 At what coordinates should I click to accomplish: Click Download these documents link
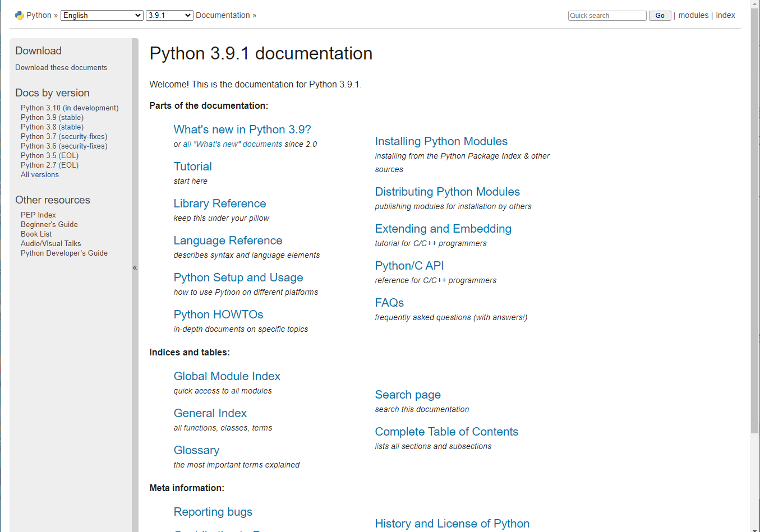click(61, 68)
